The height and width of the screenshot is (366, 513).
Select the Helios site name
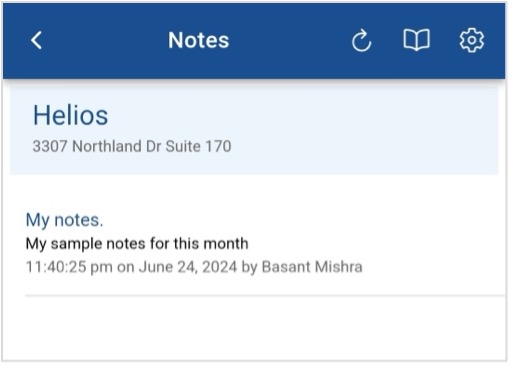(70, 115)
